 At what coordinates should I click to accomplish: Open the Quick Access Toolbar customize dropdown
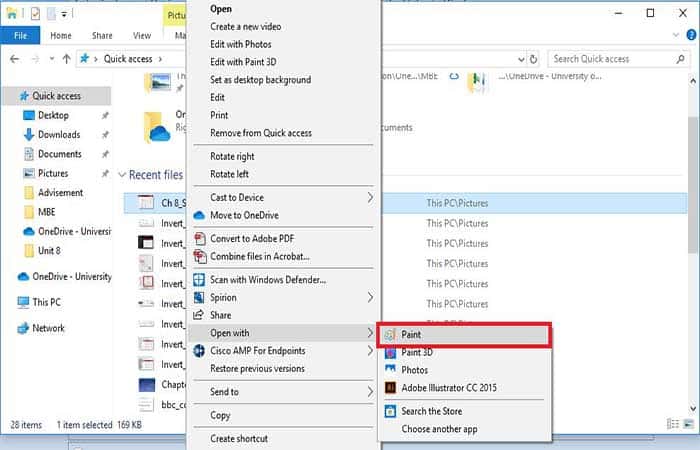coord(65,14)
